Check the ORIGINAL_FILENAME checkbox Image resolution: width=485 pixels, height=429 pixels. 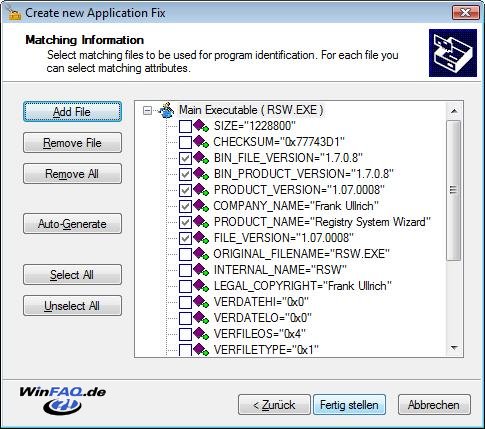click(x=185, y=254)
